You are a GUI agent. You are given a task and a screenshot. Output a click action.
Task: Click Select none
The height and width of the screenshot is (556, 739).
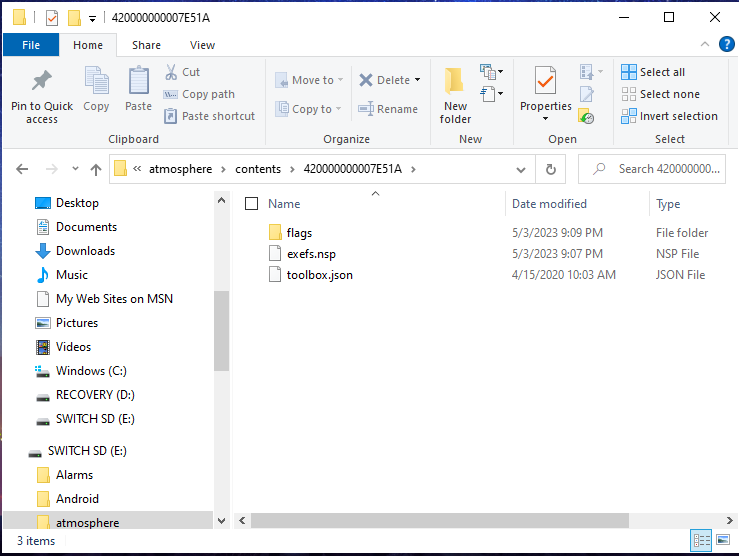660,94
